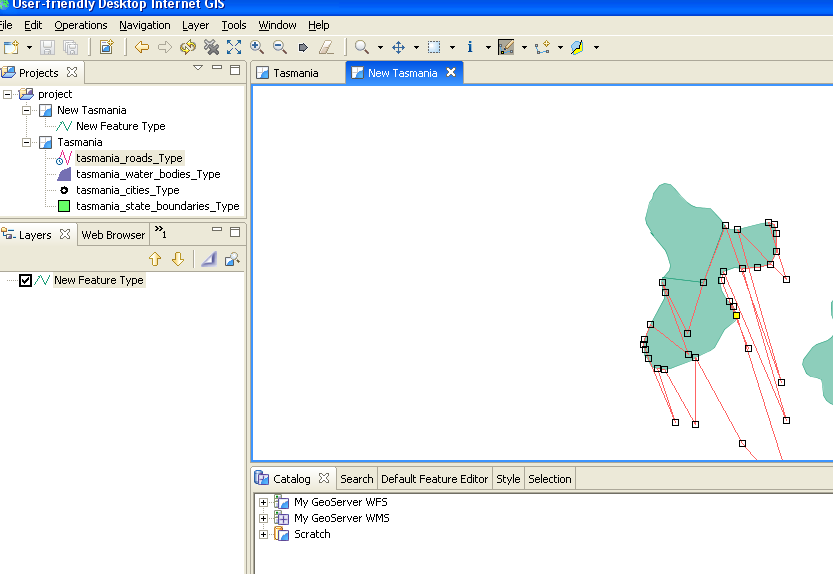This screenshot has width=833, height=574.
Task: Expand My GeoServer WFS in Catalog
Action: (x=264, y=502)
